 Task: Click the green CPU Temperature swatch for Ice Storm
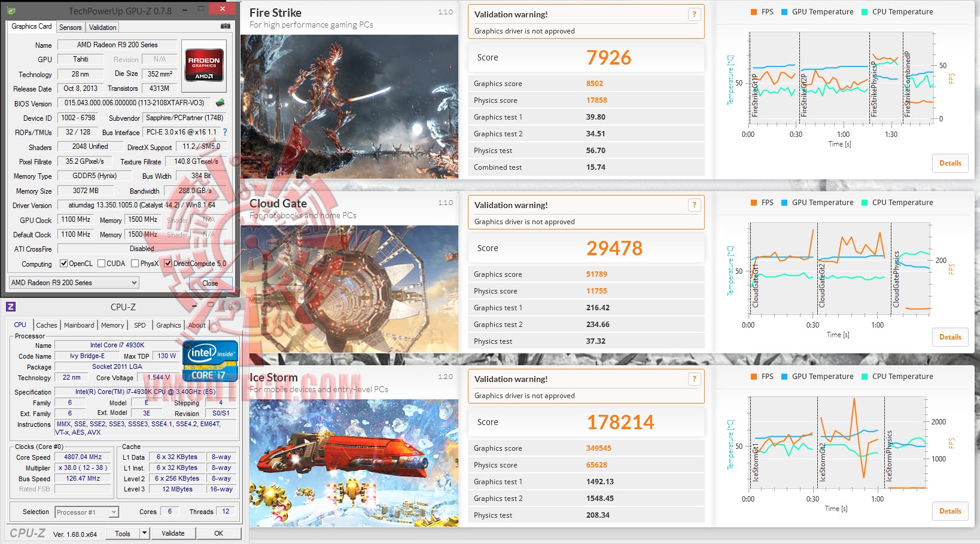[x=865, y=377]
